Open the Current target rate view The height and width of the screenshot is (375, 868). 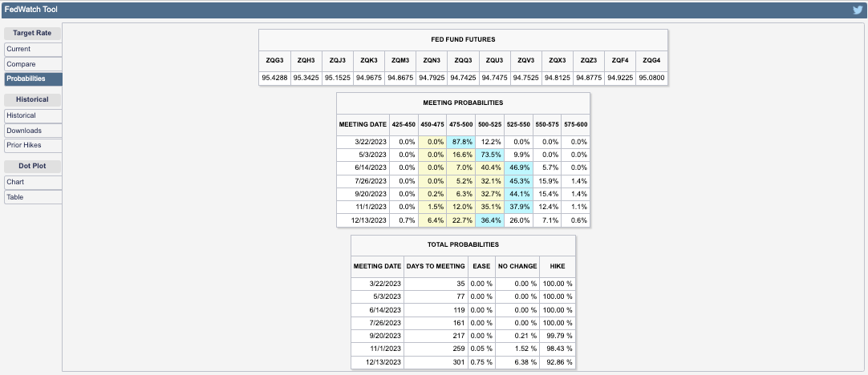click(x=32, y=49)
